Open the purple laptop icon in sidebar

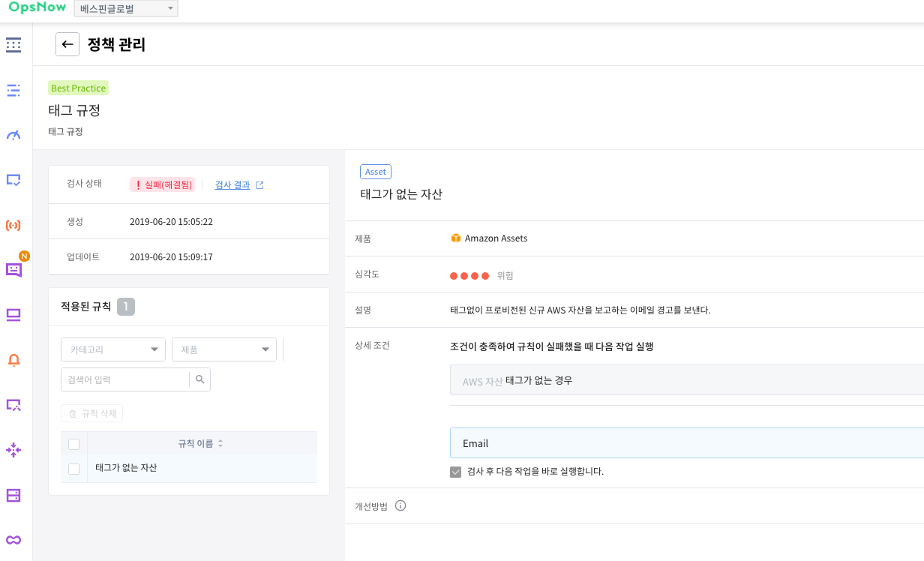(13, 315)
